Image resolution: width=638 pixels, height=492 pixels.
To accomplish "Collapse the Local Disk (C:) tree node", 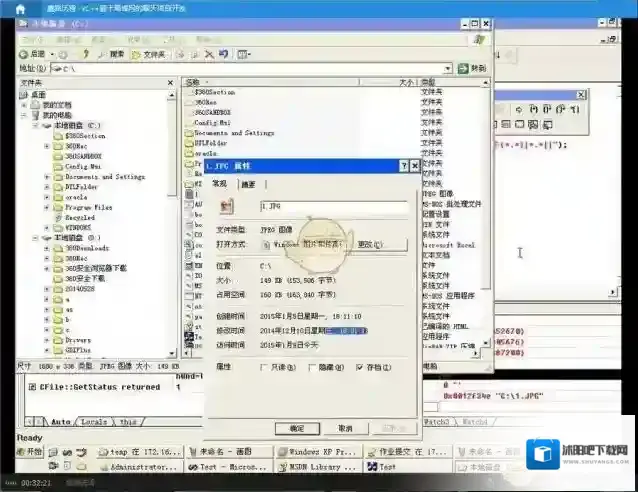I will [35, 125].
